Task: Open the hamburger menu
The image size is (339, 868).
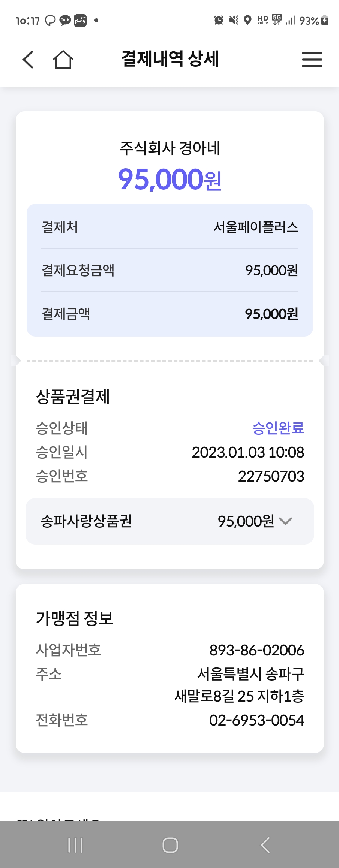Action: coord(312,60)
